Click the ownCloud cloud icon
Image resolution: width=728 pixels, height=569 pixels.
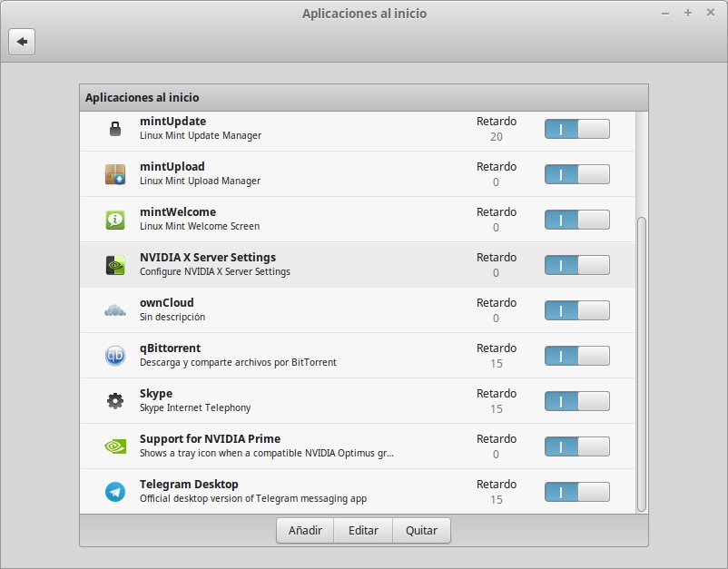pos(115,310)
